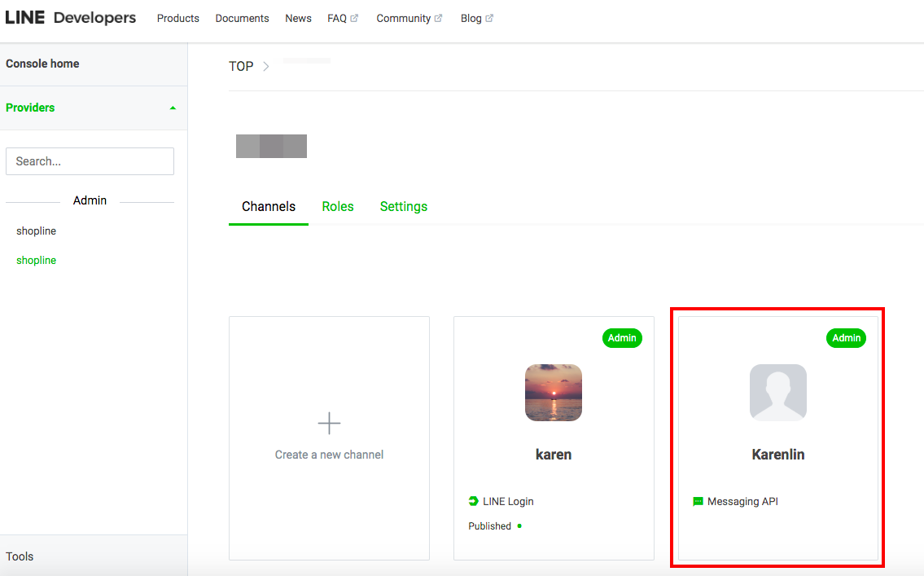This screenshot has height=576, width=924.
Task: Click the LINE Login arrow icon
Action: coord(473,501)
